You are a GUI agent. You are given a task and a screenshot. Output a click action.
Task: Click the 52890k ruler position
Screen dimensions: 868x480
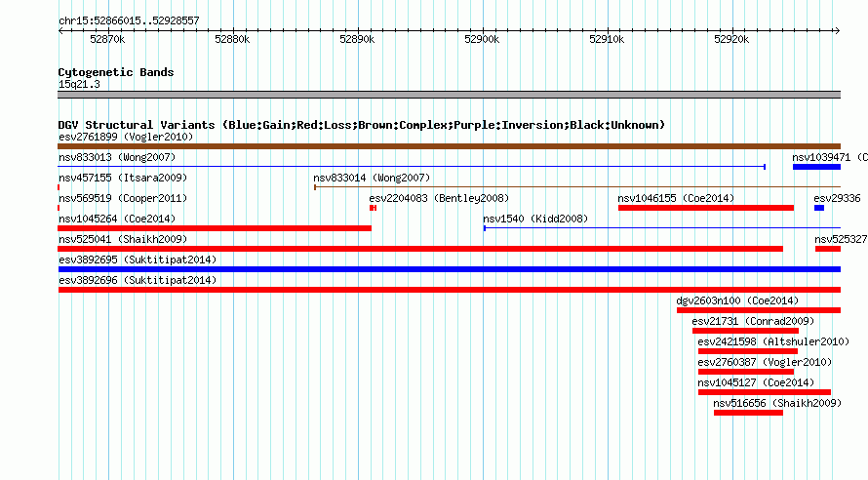pos(357,39)
